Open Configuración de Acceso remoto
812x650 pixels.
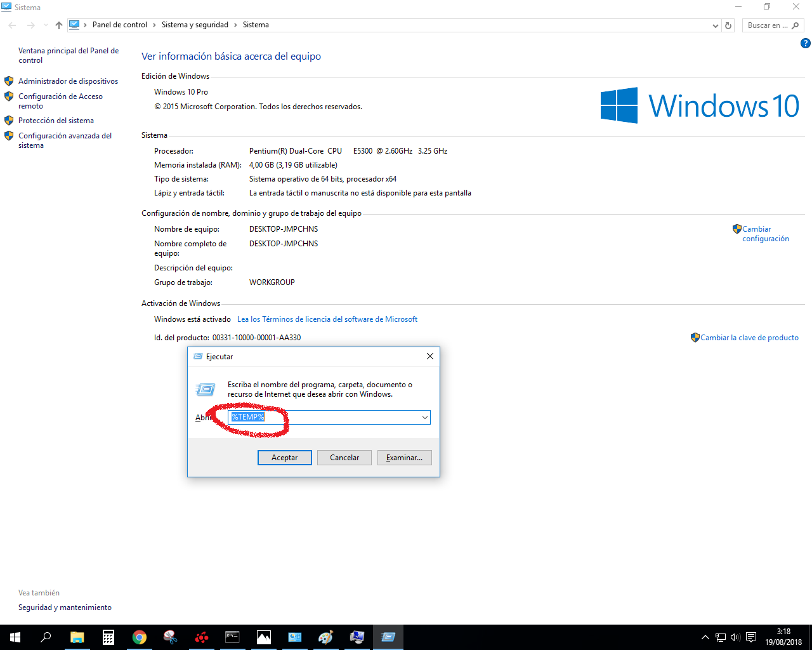60,101
